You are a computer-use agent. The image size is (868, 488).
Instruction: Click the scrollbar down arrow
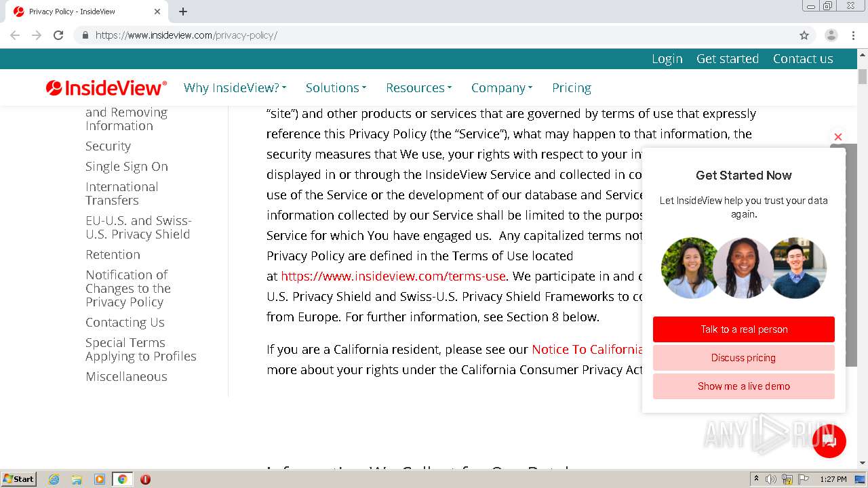tap(862, 463)
